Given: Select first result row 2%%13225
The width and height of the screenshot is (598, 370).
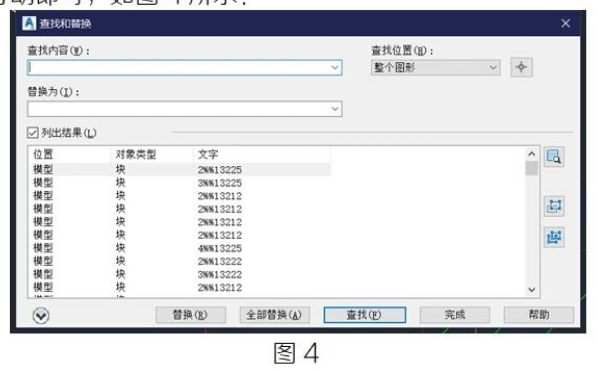Looking at the screenshot, I should coord(180,170).
